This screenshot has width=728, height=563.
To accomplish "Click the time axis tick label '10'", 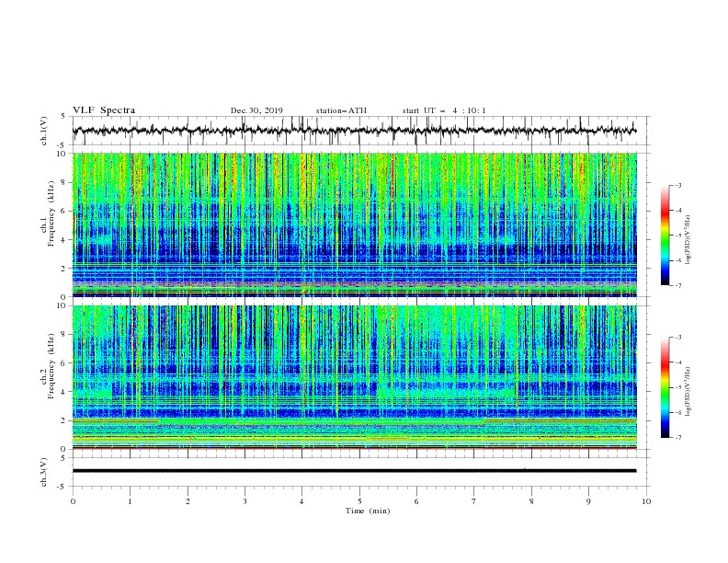I will pyautogui.click(x=646, y=501).
